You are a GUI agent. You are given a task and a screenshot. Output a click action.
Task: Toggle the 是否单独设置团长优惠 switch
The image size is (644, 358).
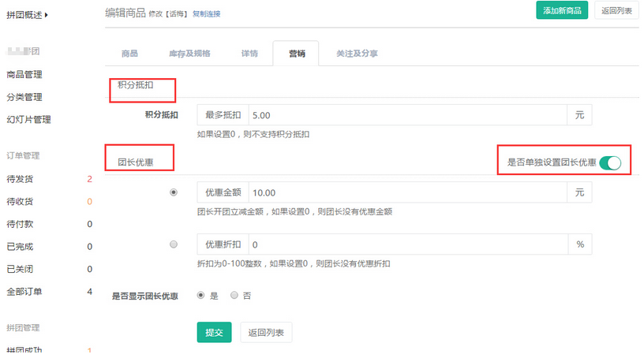(x=610, y=163)
